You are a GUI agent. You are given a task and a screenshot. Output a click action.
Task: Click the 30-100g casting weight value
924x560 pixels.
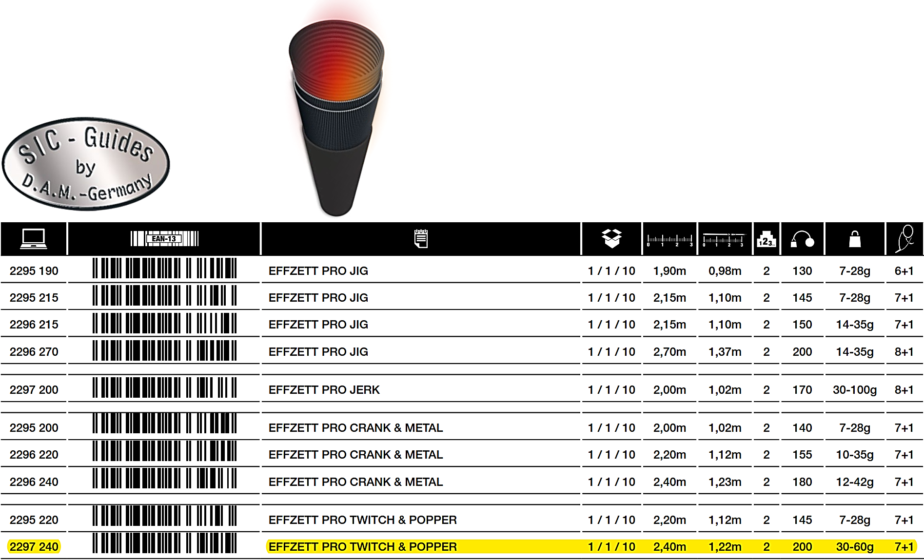point(854,390)
